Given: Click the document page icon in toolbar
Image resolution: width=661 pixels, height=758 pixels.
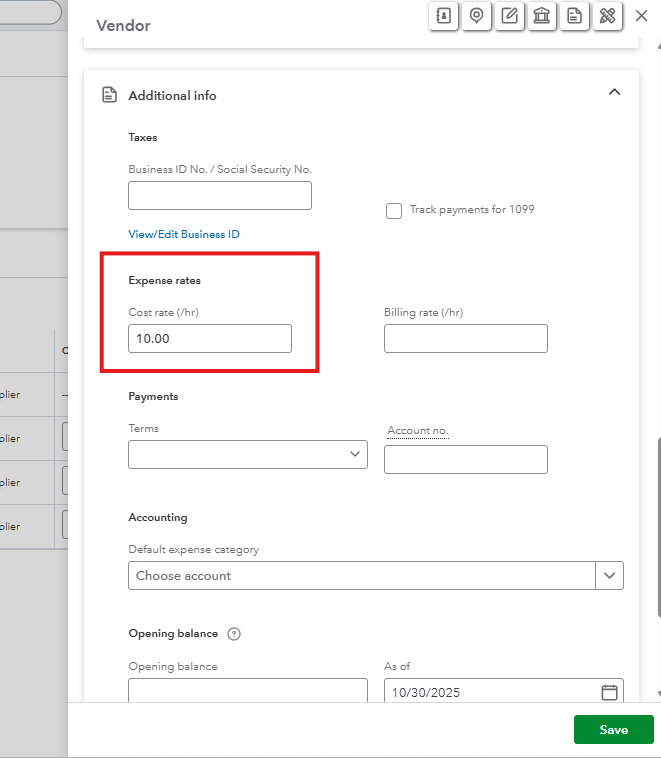Looking at the screenshot, I should [x=574, y=16].
